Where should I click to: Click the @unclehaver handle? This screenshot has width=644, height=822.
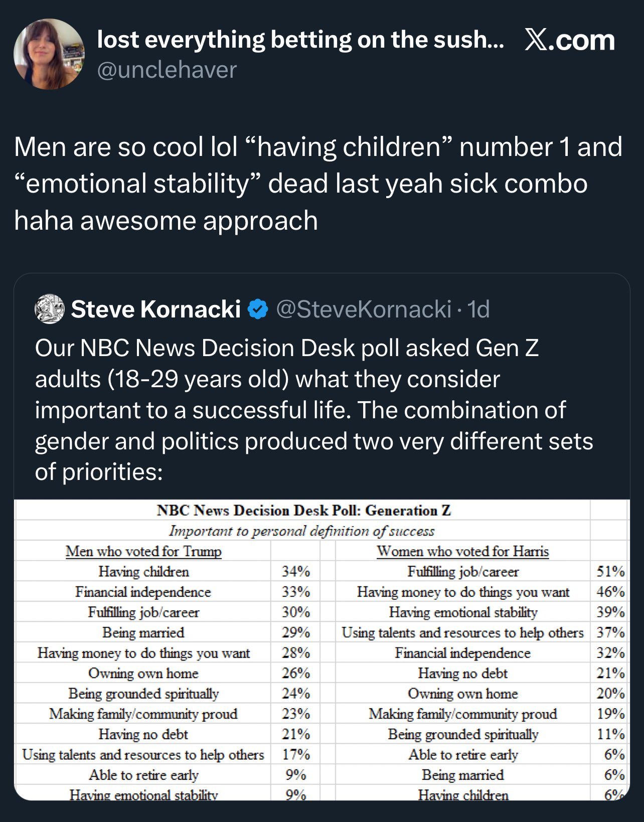click(x=167, y=70)
